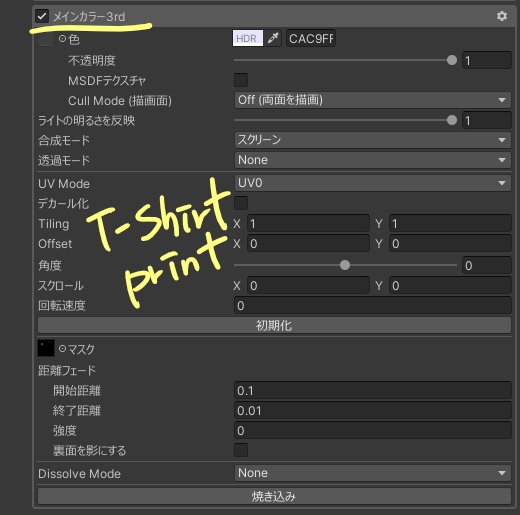Uncheck the メインカラー3rd checkbox

(42, 16)
